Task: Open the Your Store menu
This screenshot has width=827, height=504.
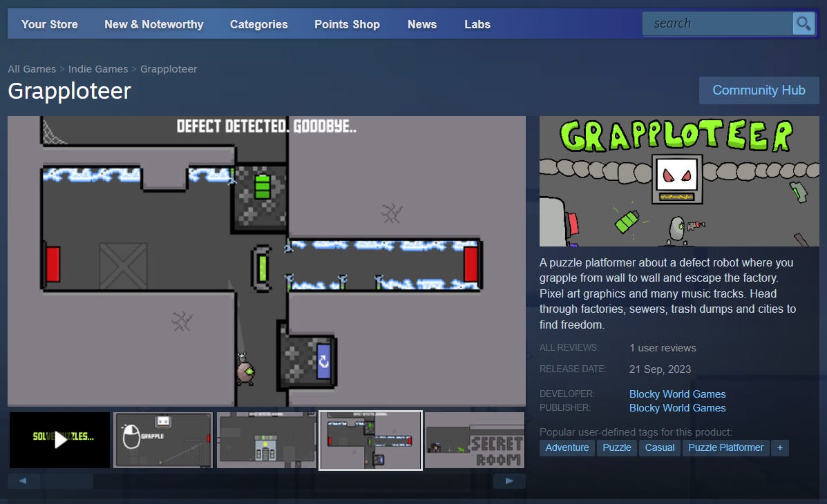Action: [x=50, y=24]
